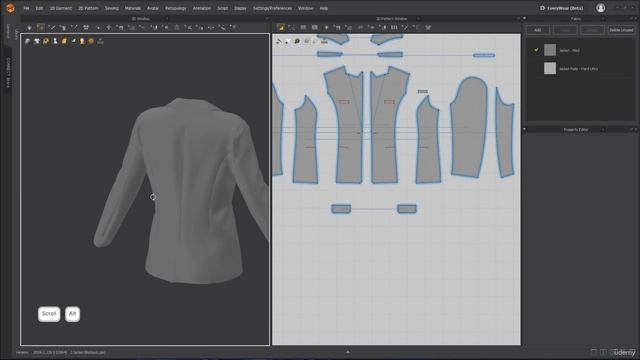The height and width of the screenshot is (360, 640).
Task: Open the Materials menu
Action: coord(133,8)
